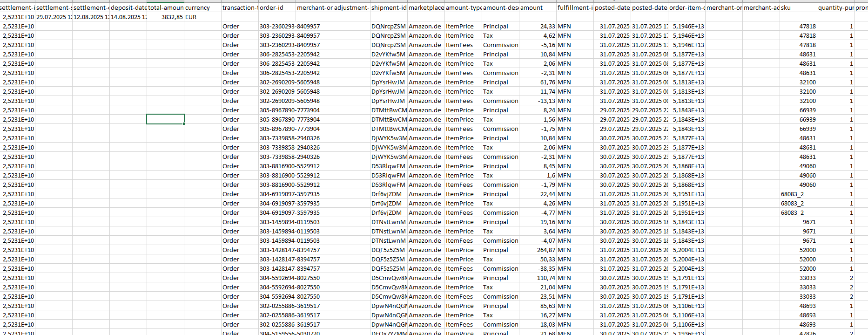Screen dimensions: 868x335
Task: Click the total-amount cell showing 3832,85
Action: point(166,17)
